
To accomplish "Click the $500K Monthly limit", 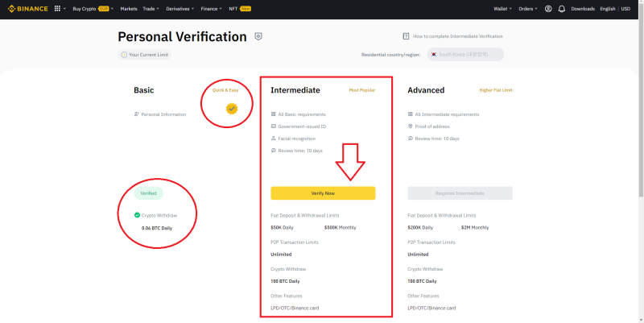I will (340, 227).
